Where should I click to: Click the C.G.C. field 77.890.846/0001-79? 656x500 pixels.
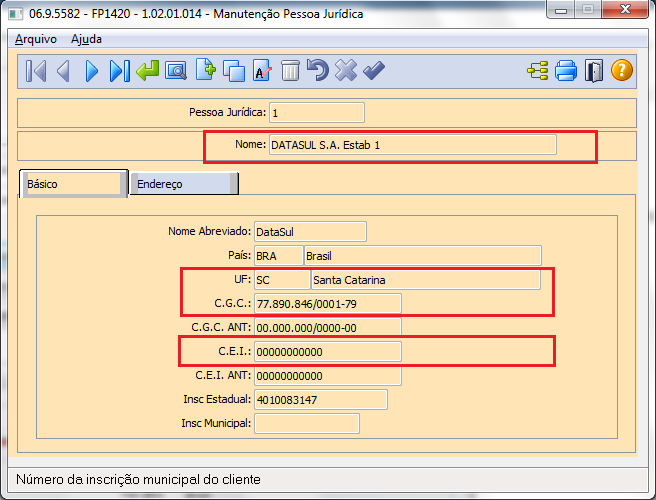[328, 304]
